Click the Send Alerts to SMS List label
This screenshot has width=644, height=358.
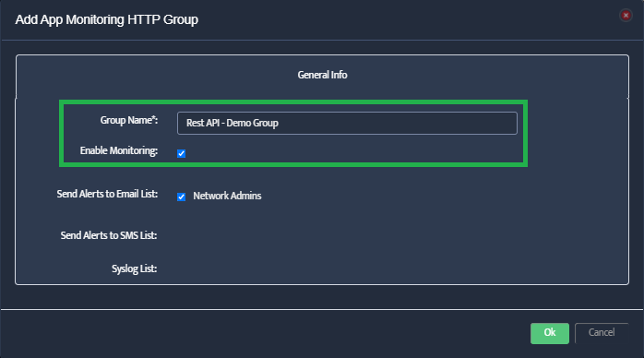click(x=109, y=235)
